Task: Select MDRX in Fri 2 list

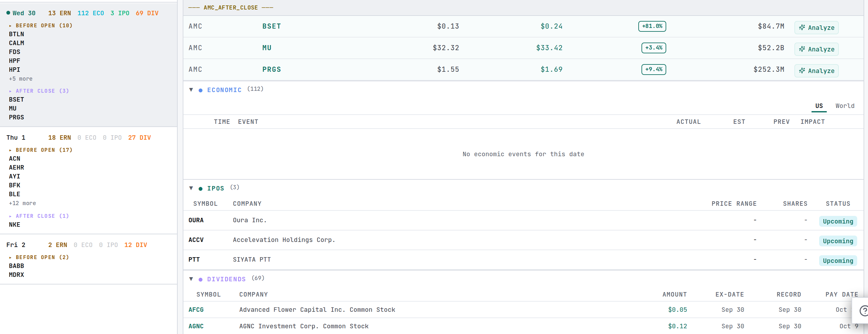Action: (x=16, y=275)
